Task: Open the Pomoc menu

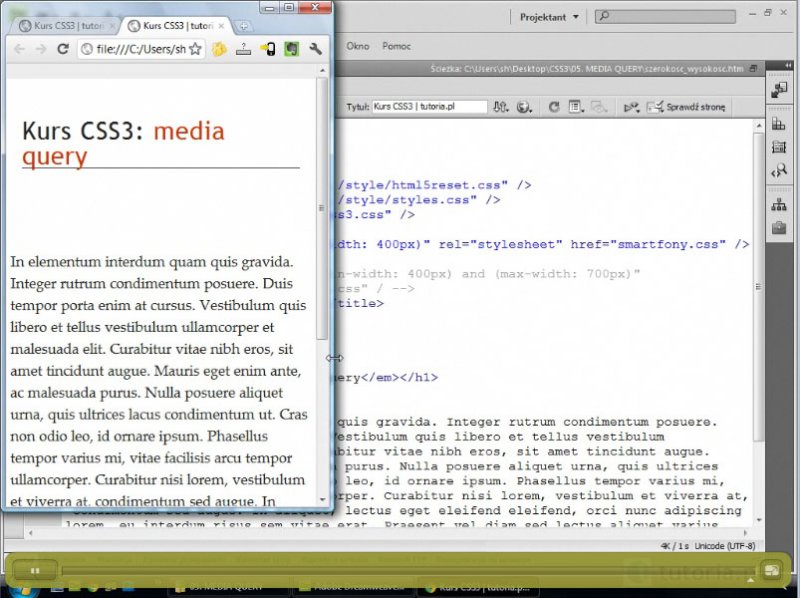Action: [x=397, y=46]
